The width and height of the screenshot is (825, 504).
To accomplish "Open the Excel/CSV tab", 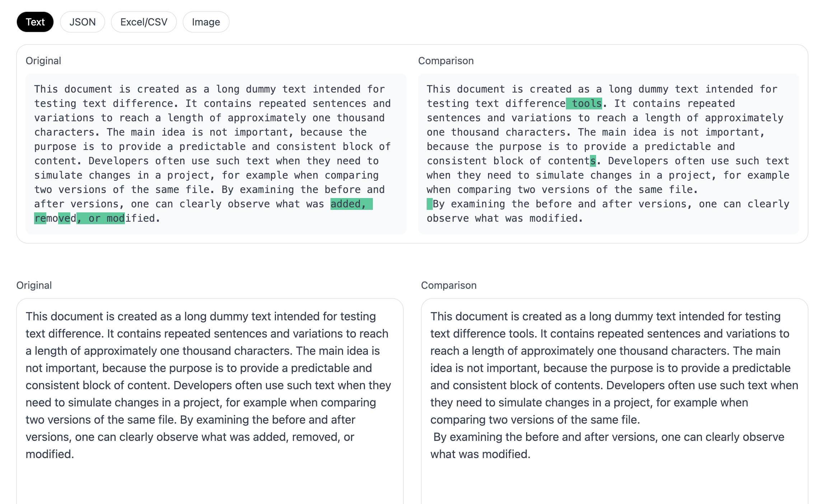I will 144,22.
